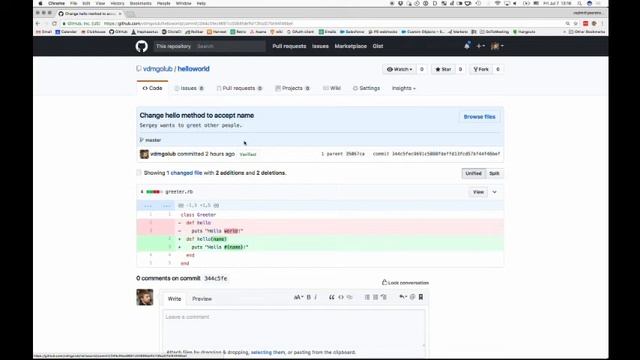Image resolution: width=640 pixels, height=360 pixels.
Task: Open the master branch link
Action: point(153,140)
